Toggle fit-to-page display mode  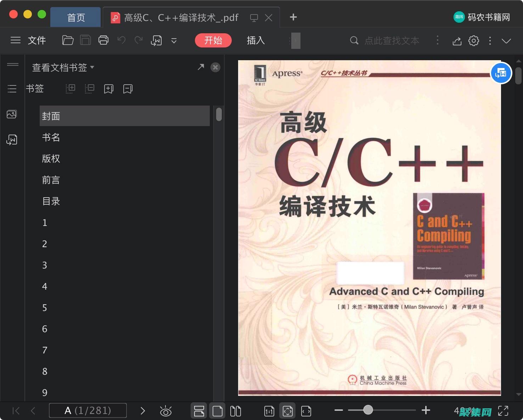click(287, 410)
